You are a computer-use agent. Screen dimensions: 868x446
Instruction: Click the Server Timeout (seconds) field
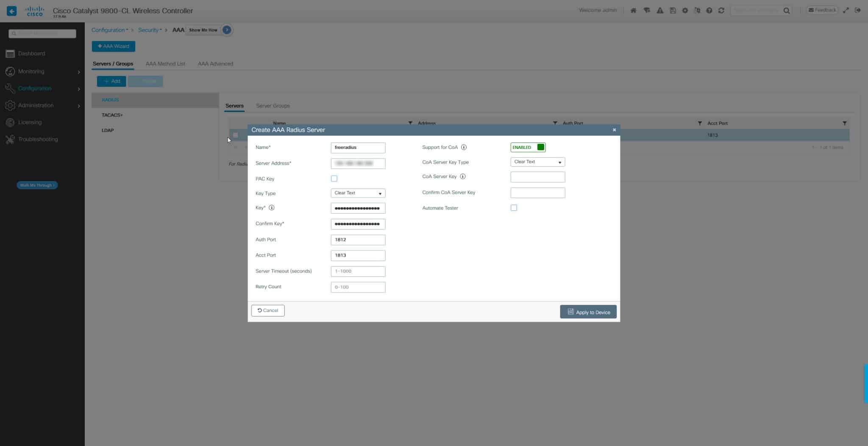(358, 271)
